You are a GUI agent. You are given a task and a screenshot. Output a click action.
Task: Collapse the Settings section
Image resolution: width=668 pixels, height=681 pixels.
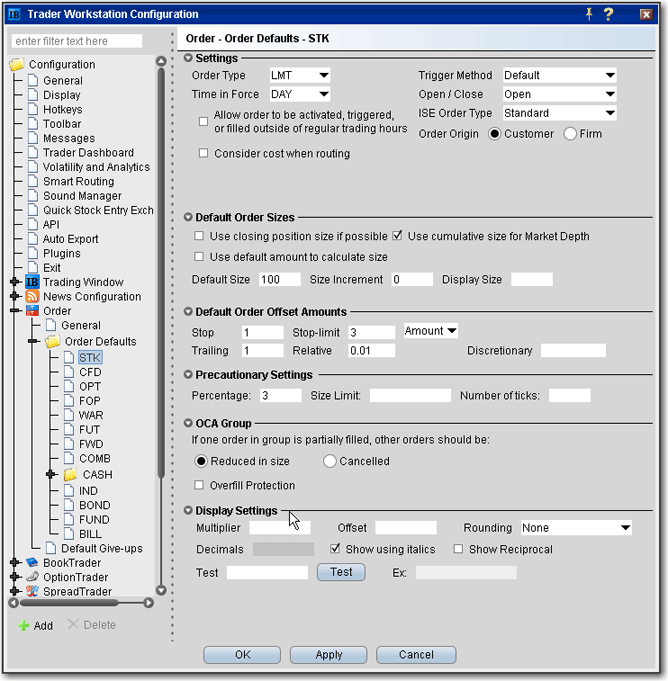(188, 58)
